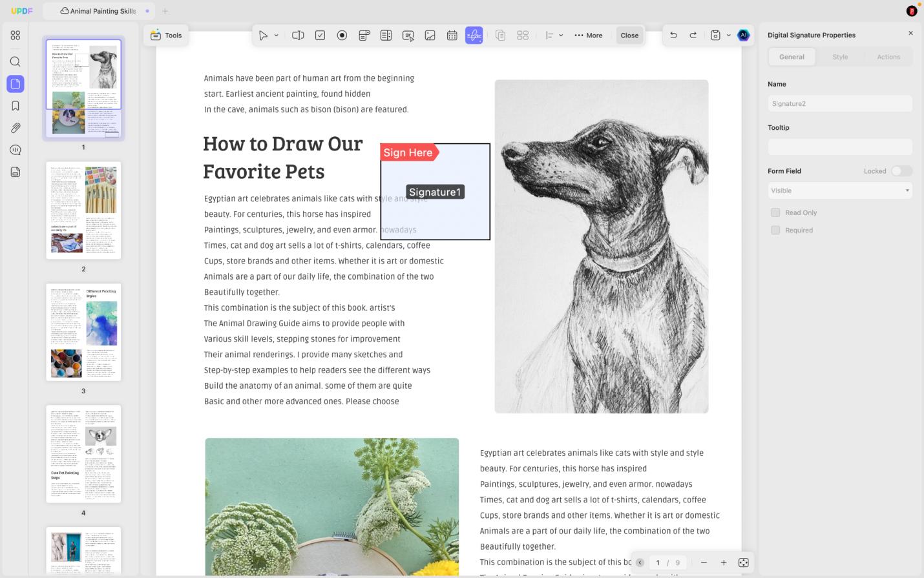
Task: Click the create multiple copies grid icon
Action: point(523,36)
